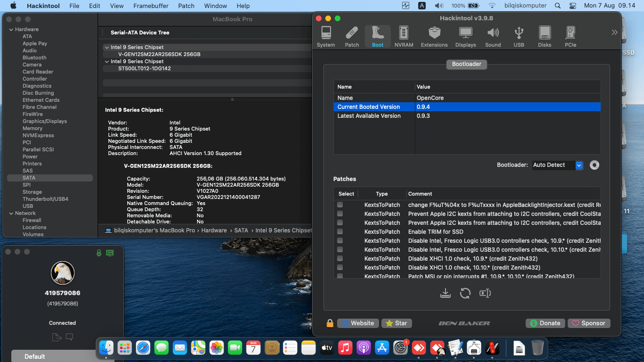Open the Bootloader Auto Detect dropdown

(x=558, y=165)
